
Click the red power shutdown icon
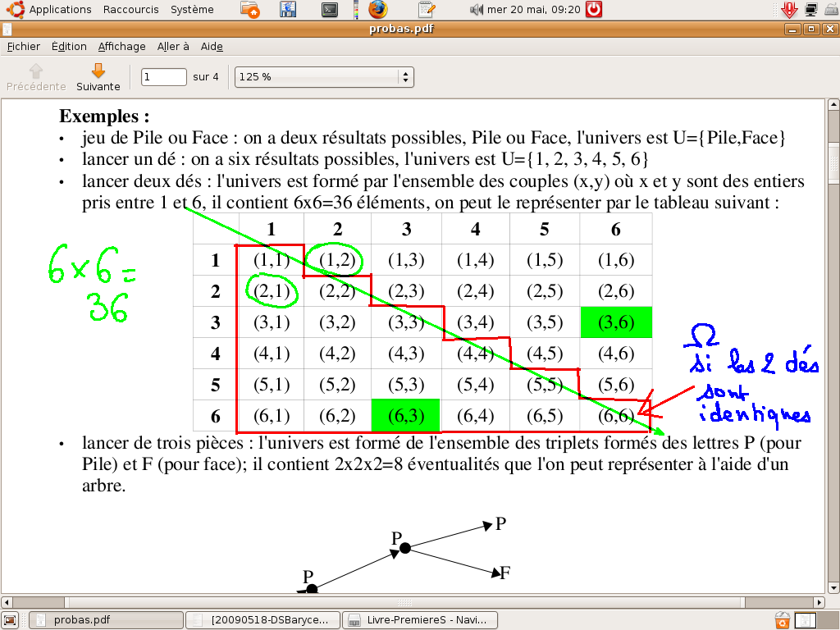point(594,10)
